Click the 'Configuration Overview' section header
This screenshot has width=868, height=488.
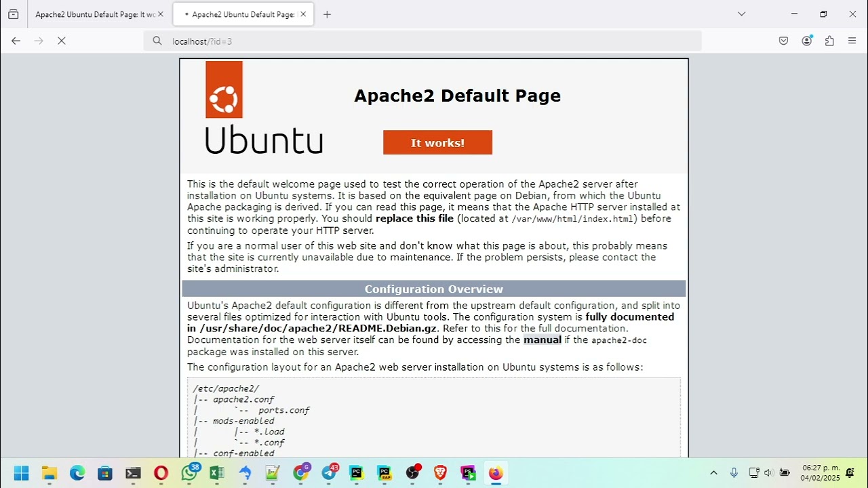point(434,289)
